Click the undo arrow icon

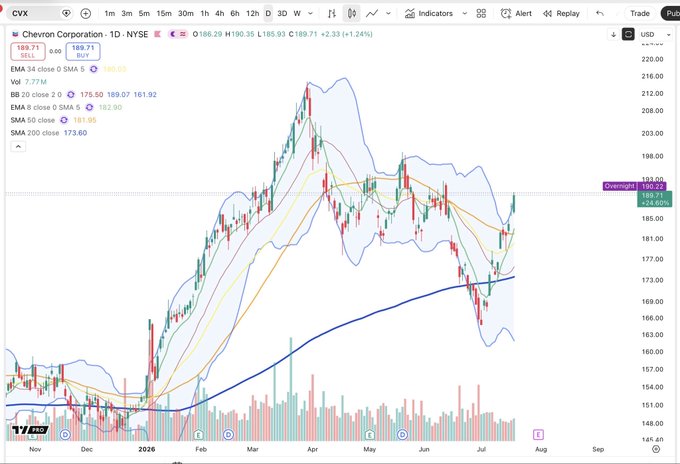pyautogui.click(x=600, y=13)
